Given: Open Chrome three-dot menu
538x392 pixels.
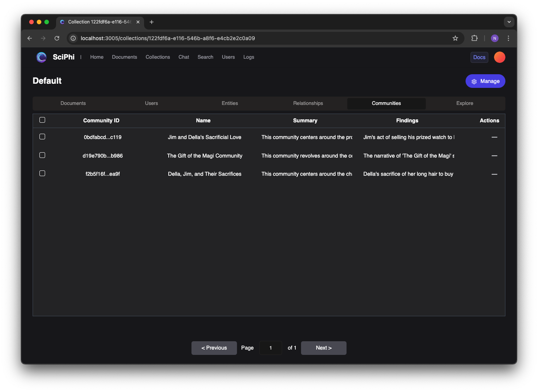Looking at the screenshot, I should pyautogui.click(x=508, y=38).
